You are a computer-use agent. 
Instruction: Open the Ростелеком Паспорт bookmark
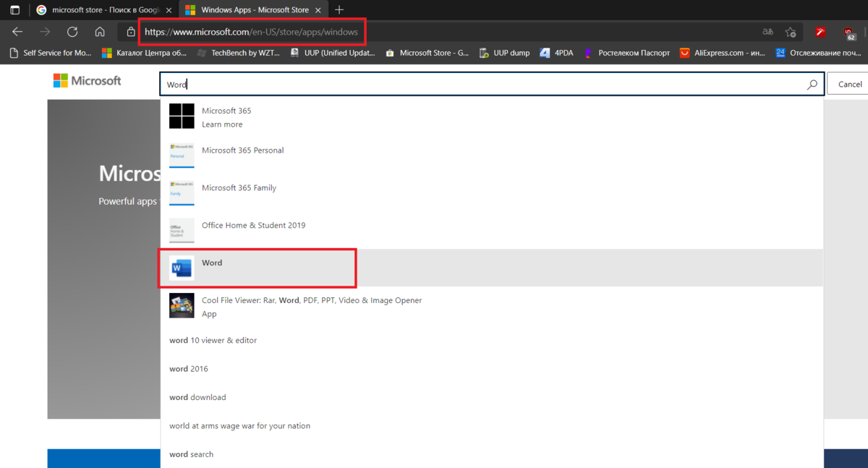pos(626,53)
